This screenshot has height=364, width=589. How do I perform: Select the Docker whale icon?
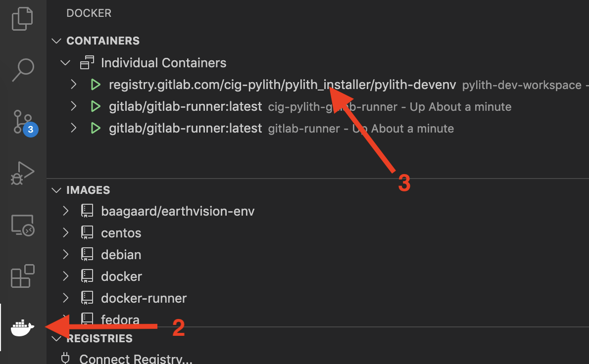tap(23, 327)
